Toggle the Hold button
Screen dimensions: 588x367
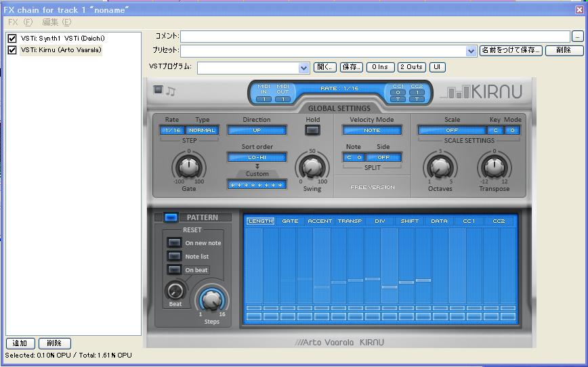click(x=312, y=130)
